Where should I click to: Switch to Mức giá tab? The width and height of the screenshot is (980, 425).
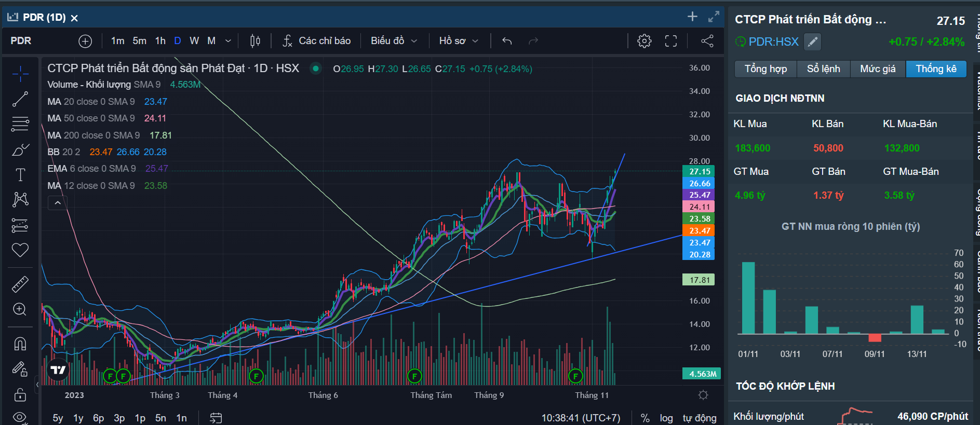click(x=878, y=69)
